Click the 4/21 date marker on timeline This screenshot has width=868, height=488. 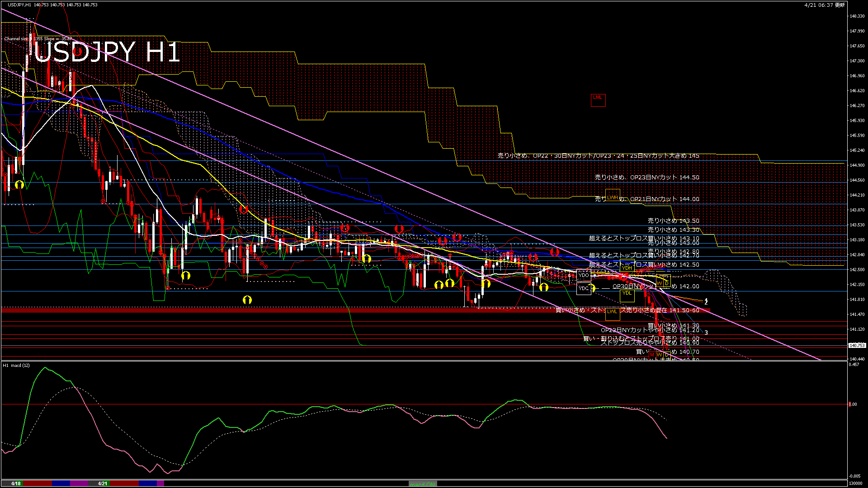[103, 483]
